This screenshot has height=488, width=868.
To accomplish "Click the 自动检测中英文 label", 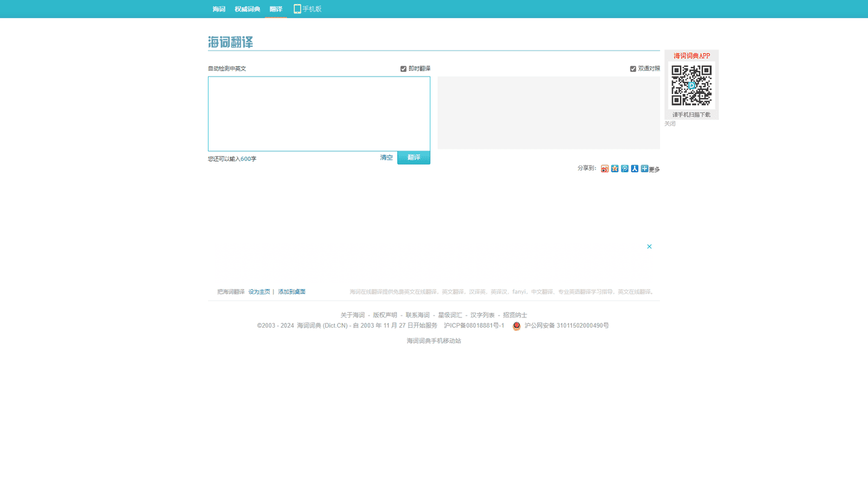I will click(x=227, y=69).
